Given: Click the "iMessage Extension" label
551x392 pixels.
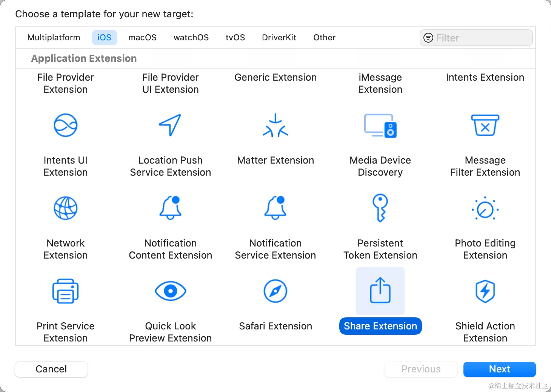Looking at the screenshot, I should 380,83.
